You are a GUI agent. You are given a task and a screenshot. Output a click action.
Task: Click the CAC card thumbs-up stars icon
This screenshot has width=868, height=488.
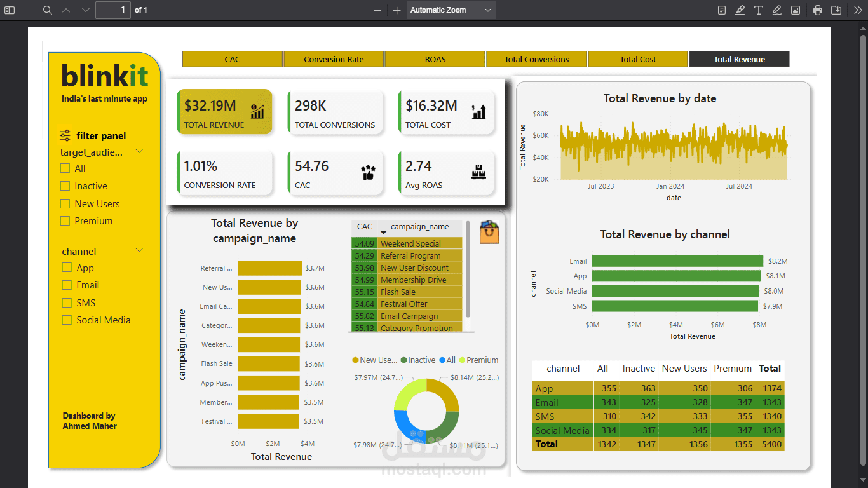point(368,172)
